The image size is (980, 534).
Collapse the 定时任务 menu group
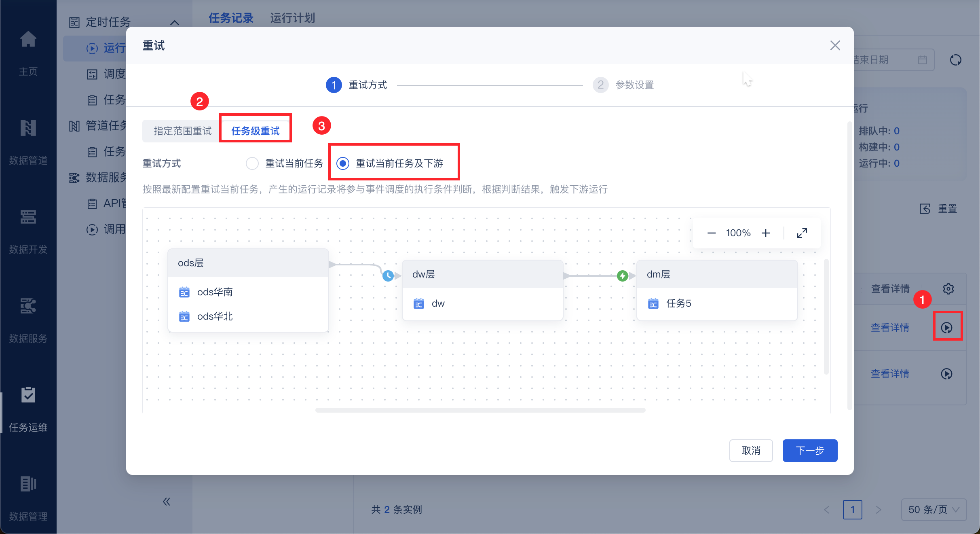point(175,23)
